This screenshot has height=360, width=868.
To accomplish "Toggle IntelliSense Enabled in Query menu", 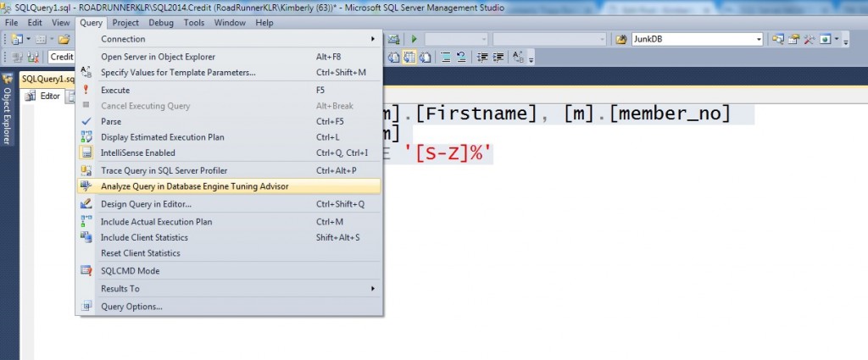I will click(229, 152).
